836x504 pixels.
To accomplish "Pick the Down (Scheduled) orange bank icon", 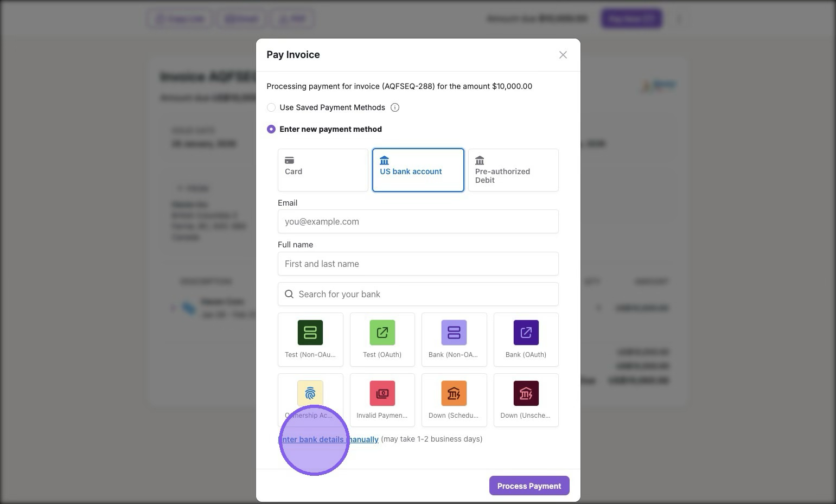I will [454, 393].
